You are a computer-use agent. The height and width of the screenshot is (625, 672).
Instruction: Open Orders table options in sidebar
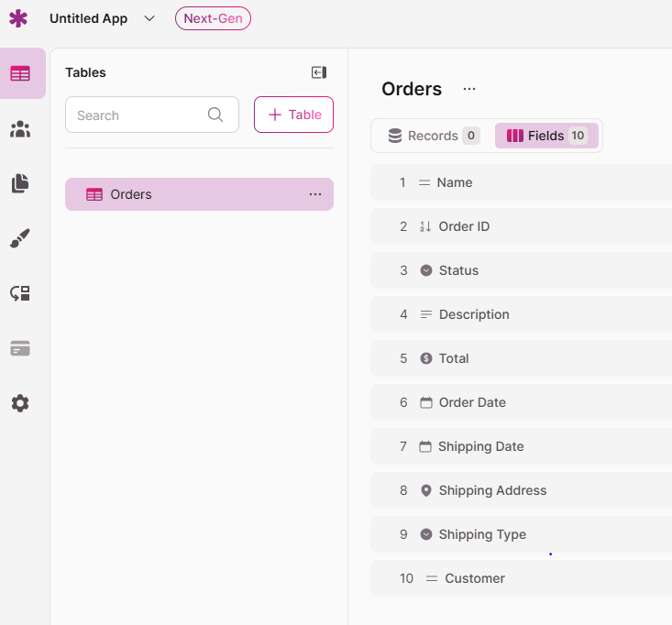coord(315,194)
